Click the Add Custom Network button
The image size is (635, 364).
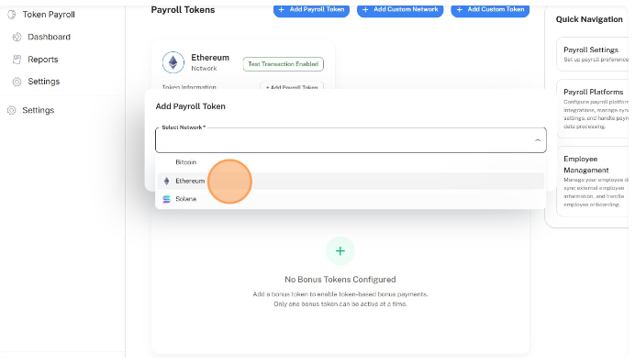[400, 10]
